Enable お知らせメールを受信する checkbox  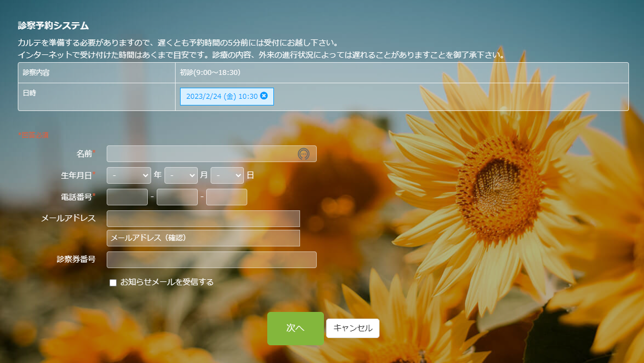pos(113,283)
